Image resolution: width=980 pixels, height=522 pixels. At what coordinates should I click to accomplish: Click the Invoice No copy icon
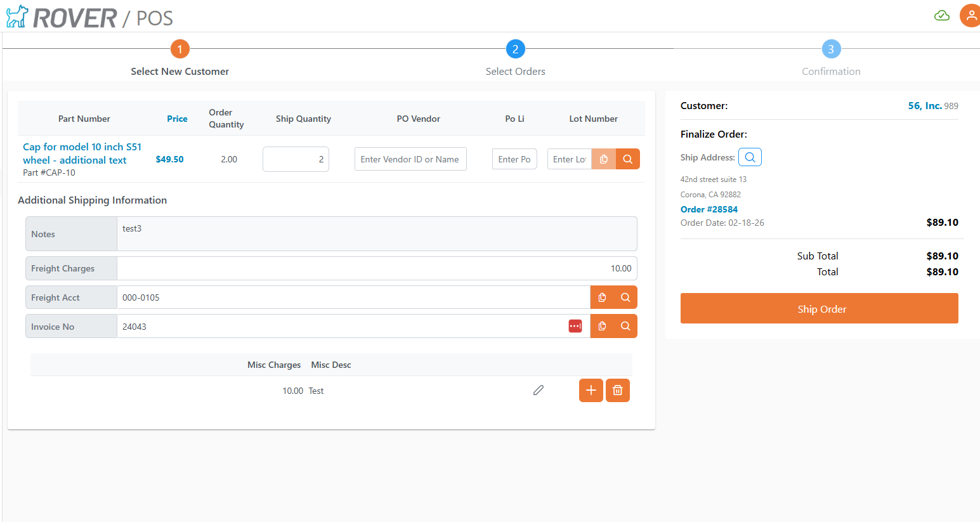[602, 326]
